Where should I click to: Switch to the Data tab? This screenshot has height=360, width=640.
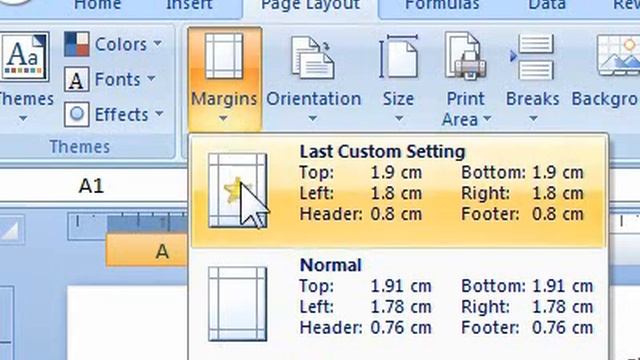[x=547, y=5]
